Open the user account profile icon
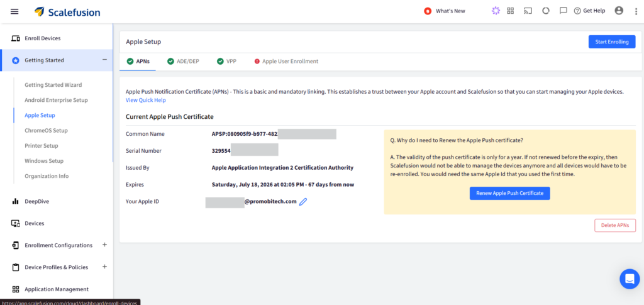 [619, 11]
